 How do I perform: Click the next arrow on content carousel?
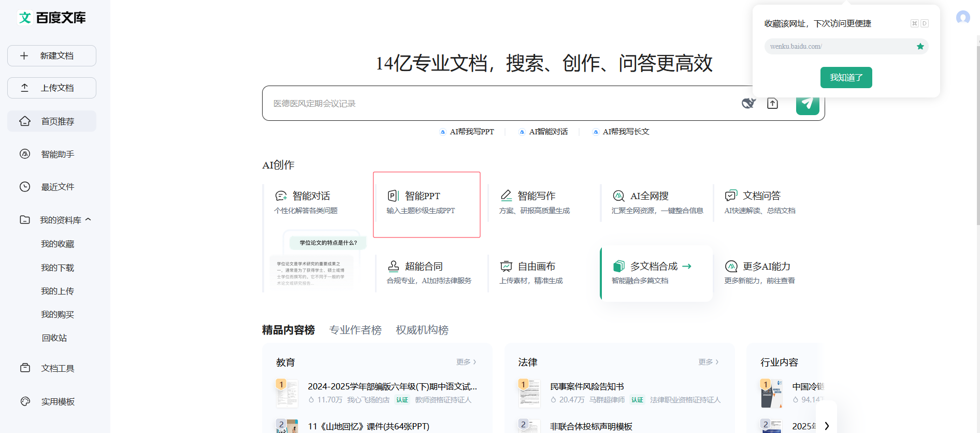(x=827, y=426)
